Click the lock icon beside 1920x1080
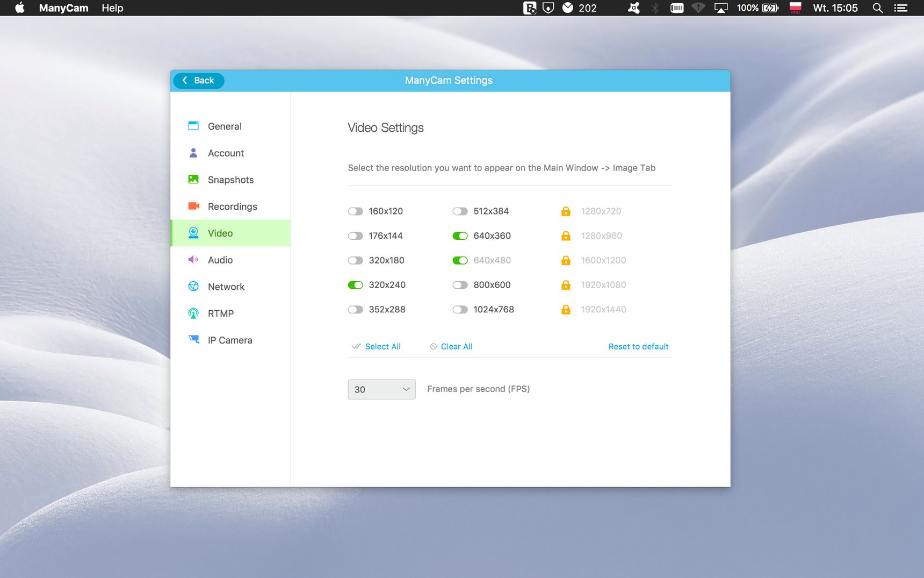The image size is (924, 578). tap(566, 285)
